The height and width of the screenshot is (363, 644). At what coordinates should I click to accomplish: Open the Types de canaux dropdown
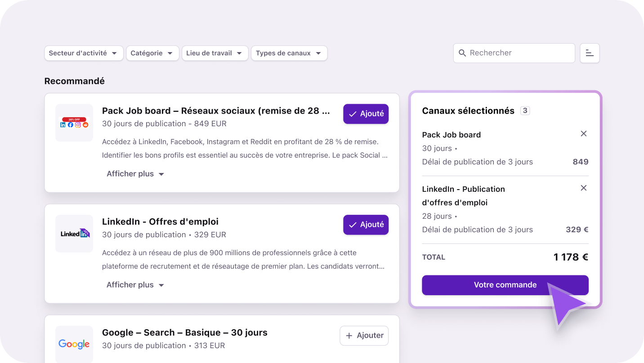click(289, 53)
